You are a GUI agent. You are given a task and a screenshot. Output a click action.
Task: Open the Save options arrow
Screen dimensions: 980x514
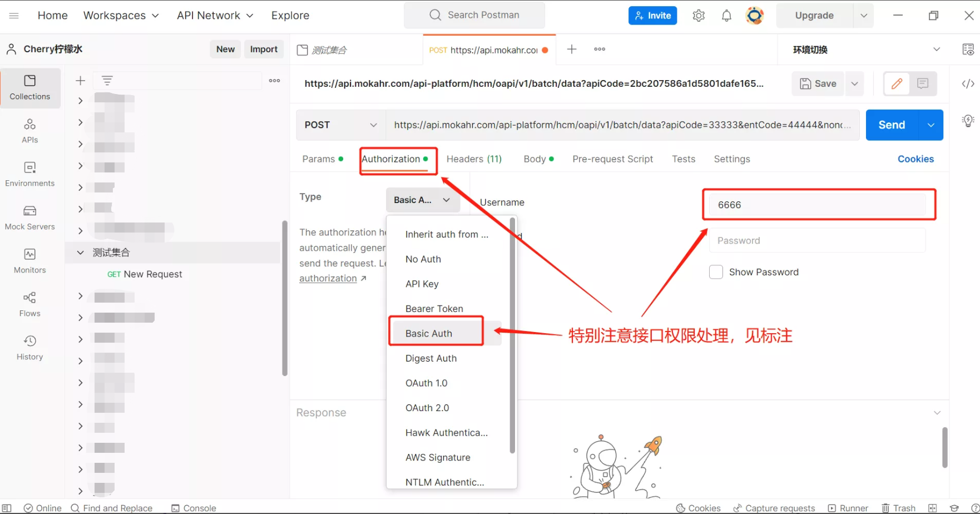854,83
